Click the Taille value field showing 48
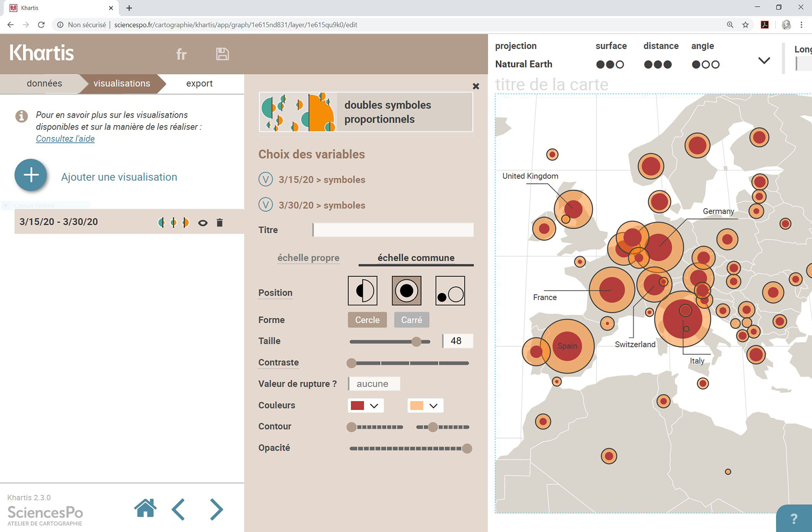This screenshot has width=812, height=532. point(457,341)
